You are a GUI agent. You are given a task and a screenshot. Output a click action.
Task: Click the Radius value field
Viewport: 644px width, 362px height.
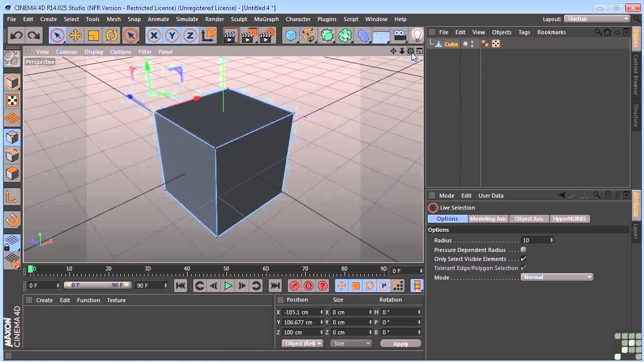tap(537, 240)
